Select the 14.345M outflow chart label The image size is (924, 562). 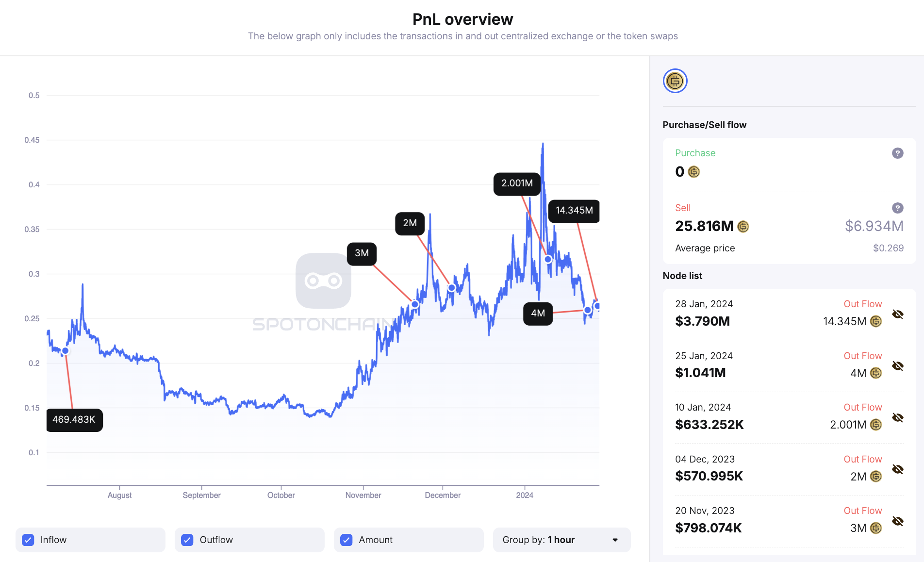click(x=574, y=211)
